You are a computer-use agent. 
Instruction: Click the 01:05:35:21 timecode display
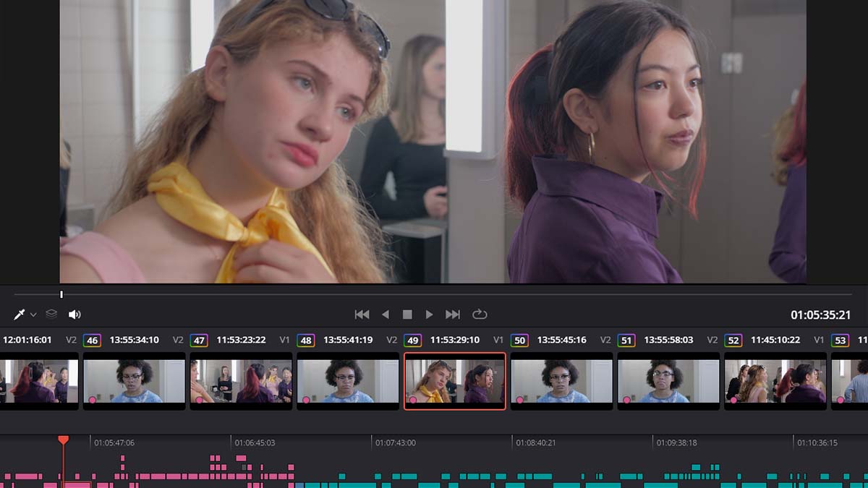point(820,315)
